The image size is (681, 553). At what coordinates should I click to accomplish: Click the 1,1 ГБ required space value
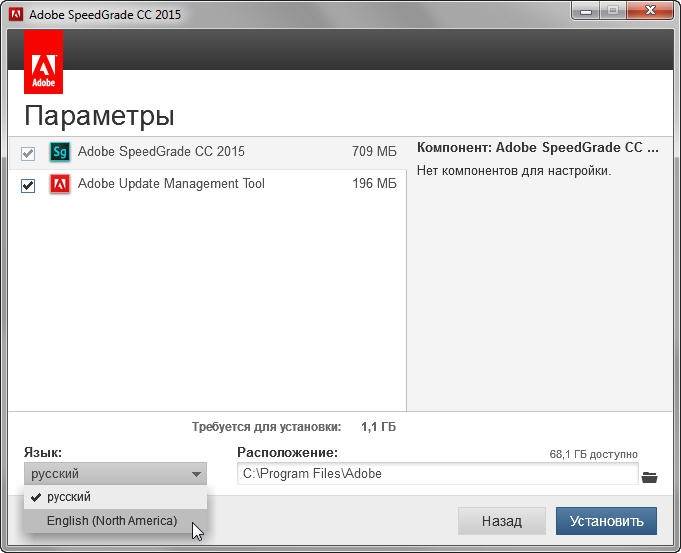[378, 427]
